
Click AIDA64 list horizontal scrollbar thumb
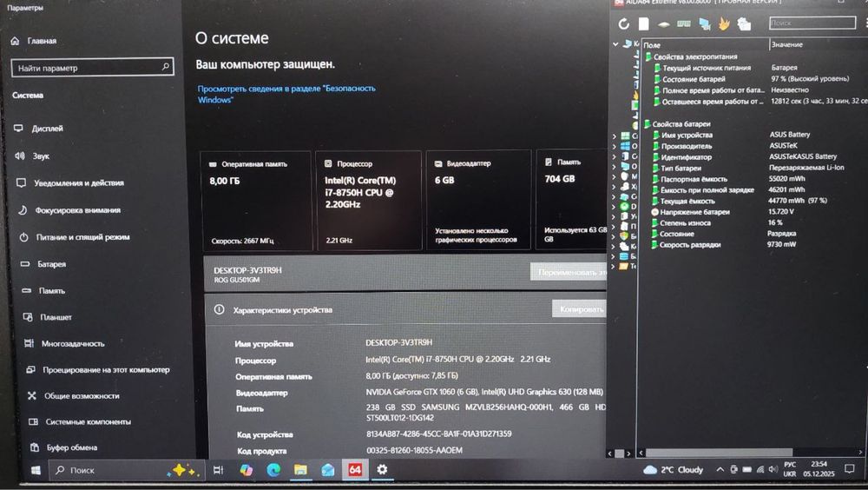point(719,453)
